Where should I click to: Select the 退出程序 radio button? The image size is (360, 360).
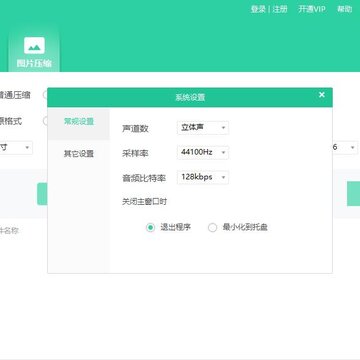point(151,228)
